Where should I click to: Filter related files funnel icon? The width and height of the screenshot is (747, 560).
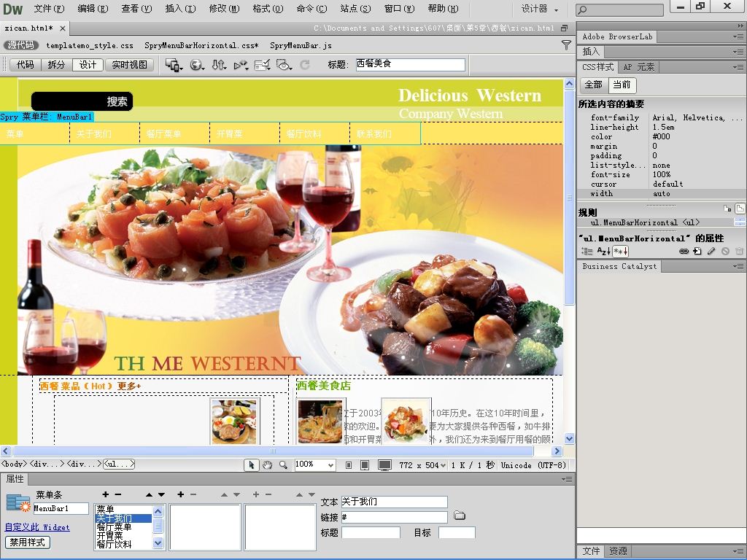click(566, 45)
